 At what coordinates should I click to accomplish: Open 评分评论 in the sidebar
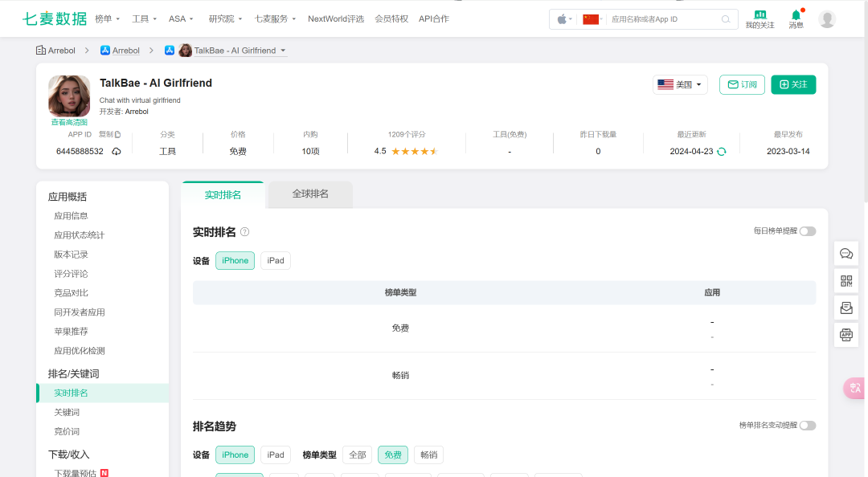click(x=71, y=274)
